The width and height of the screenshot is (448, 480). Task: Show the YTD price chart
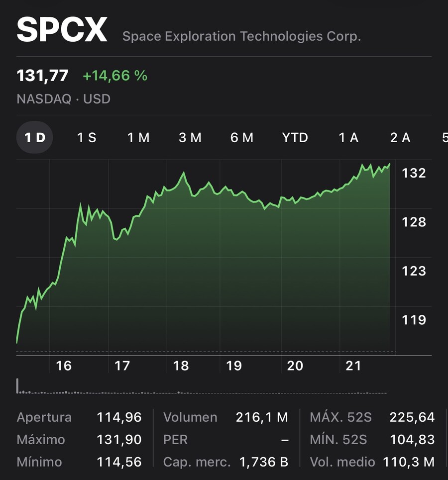pyautogui.click(x=295, y=137)
